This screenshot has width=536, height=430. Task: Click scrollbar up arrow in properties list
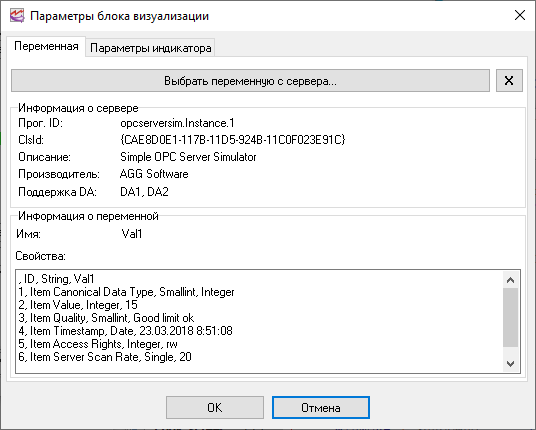pos(510,280)
